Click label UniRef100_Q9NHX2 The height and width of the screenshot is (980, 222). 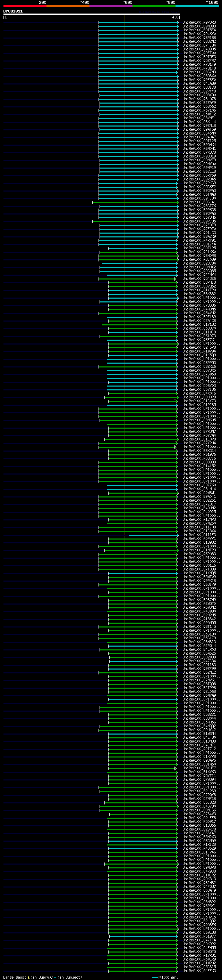199,267
